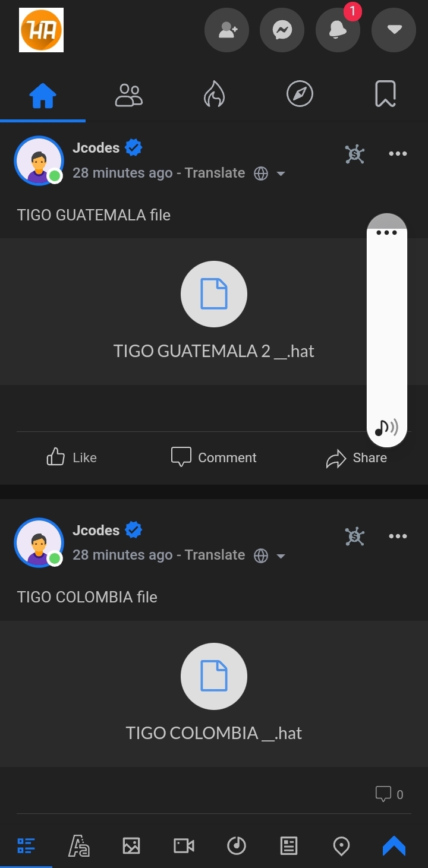Expand privacy dropdown on TIGO COLOMBIA post
This screenshot has width=428, height=868.
pos(281,556)
